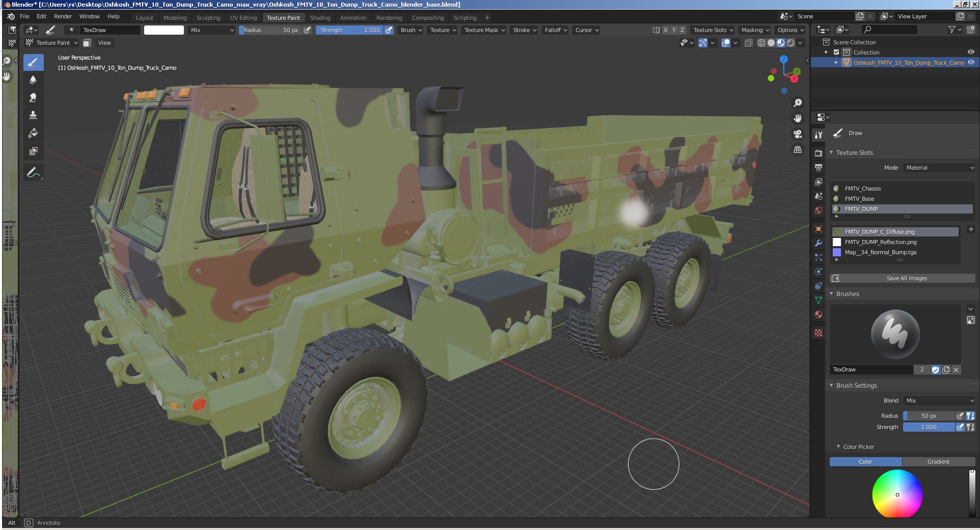980x530 pixels.
Task: Click the viewport zoom magnifier gizmo
Action: click(798, 103)
